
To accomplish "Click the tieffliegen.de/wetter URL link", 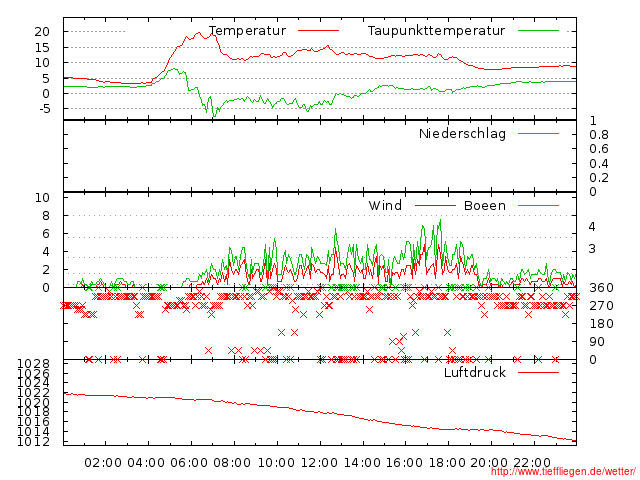I will coord(563,471).
